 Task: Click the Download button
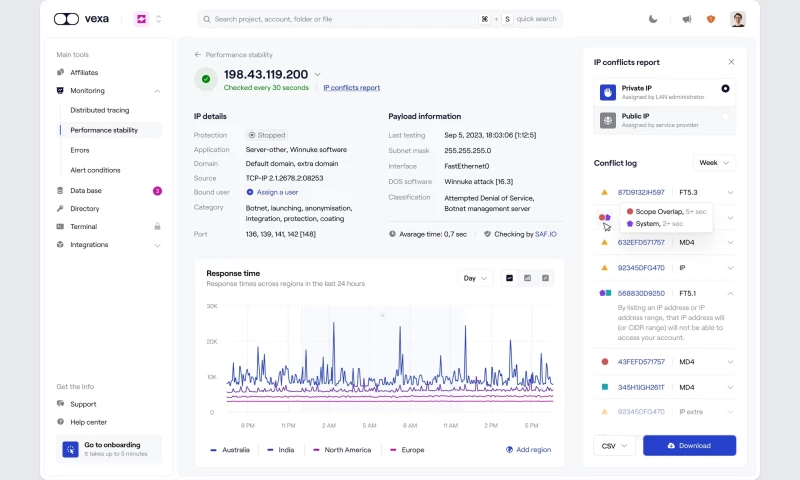click(x=689, y=445)
